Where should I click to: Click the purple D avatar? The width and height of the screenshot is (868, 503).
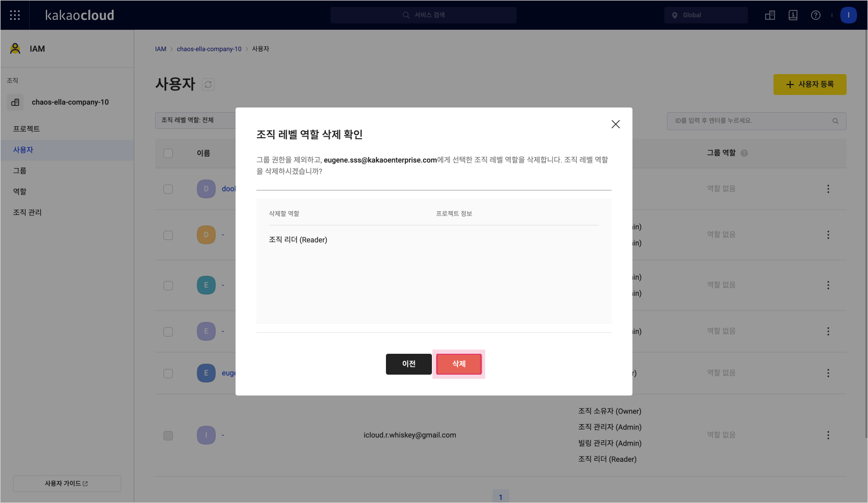point(206,189)
